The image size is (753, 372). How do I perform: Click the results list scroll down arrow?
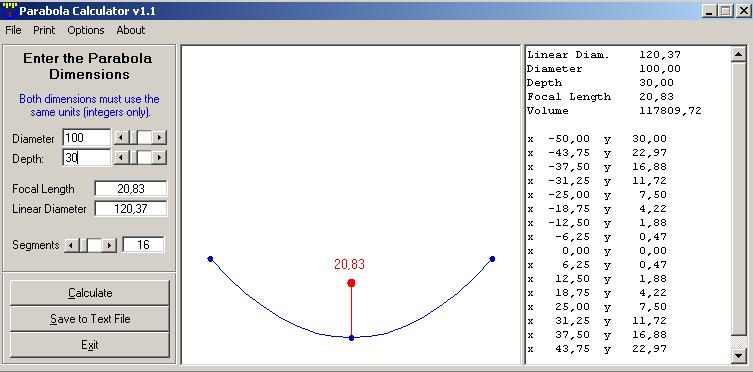(738, 356)
